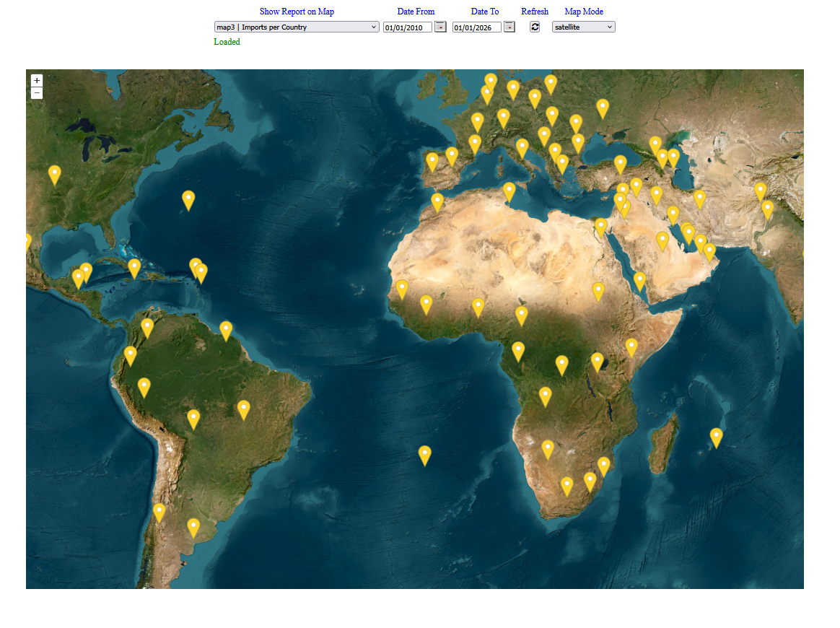The width and height of the screenshot is (840, 628).
Task: Open the calendar picker beside Date From
Action: (440, 27)
